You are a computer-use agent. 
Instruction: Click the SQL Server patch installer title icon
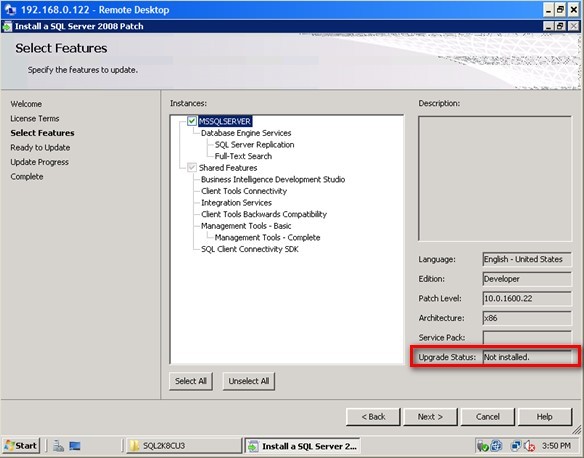point(7,27)
